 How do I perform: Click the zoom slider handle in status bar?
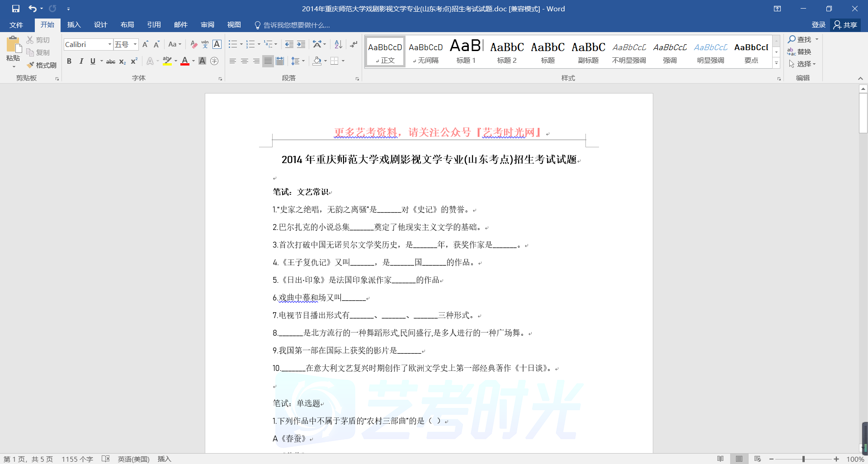[x=803, y=459]
